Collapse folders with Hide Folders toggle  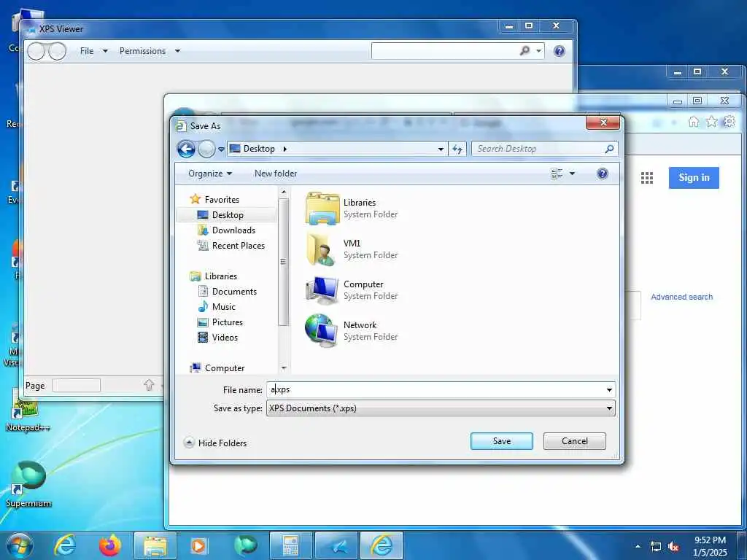pyautogui.click(x=215, y=443)
